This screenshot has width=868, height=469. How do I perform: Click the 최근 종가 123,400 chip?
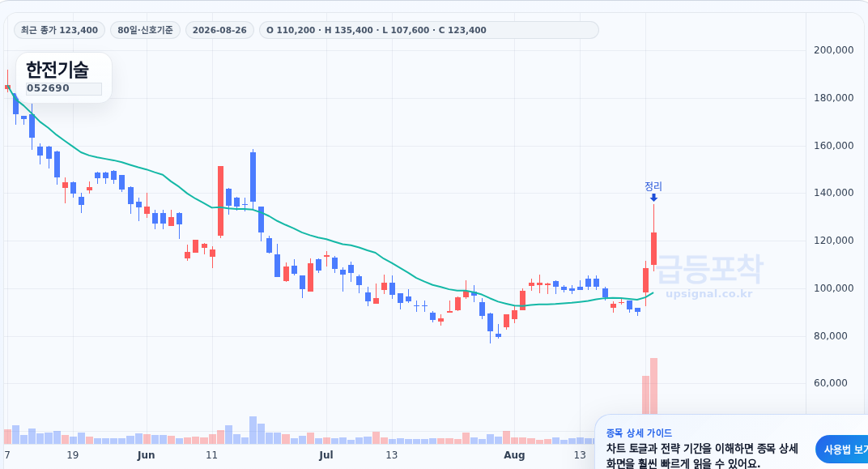pos(59,30)
